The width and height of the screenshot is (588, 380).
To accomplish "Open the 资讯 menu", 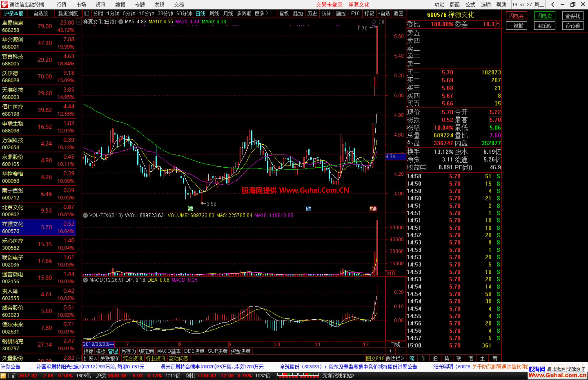I will [x=101, y=4].
